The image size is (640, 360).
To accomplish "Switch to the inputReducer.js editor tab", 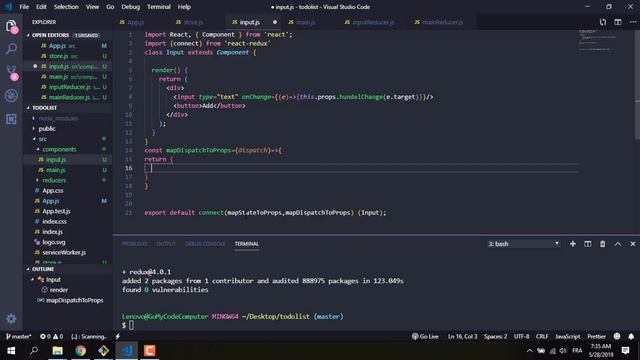I will [x=373, y=22].
